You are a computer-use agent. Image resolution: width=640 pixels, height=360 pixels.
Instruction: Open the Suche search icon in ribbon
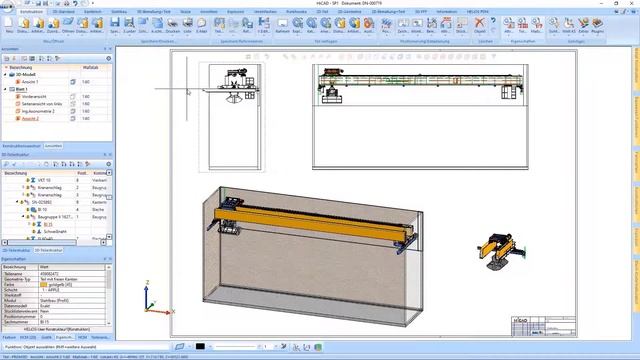(554, 25)
